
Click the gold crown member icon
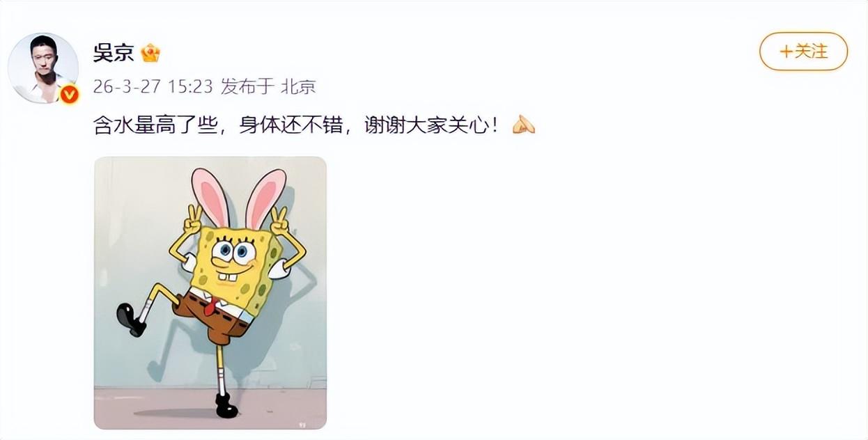[x=150, y=53]
